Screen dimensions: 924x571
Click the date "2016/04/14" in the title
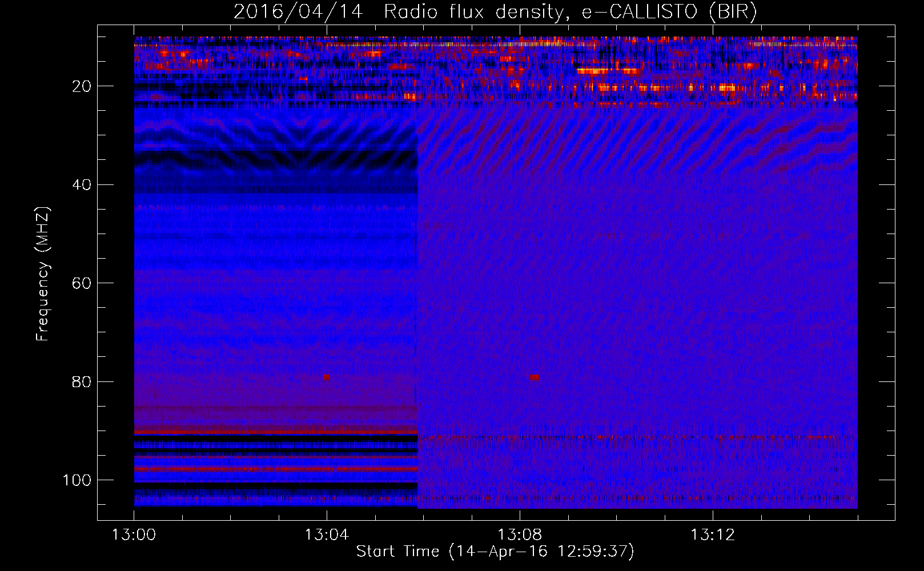tap(298, 11)
